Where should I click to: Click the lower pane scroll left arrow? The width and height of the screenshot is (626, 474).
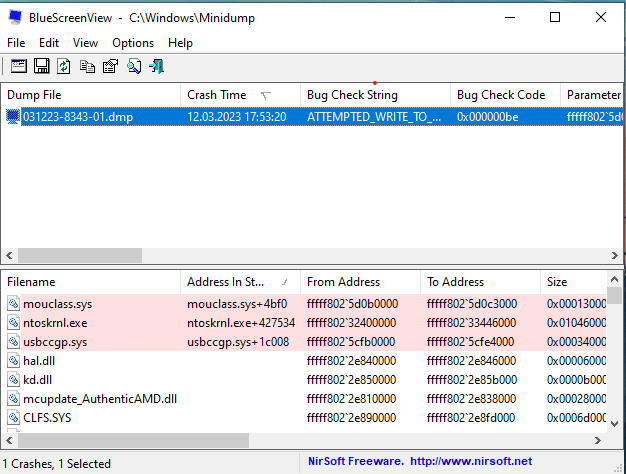[10, 440]
